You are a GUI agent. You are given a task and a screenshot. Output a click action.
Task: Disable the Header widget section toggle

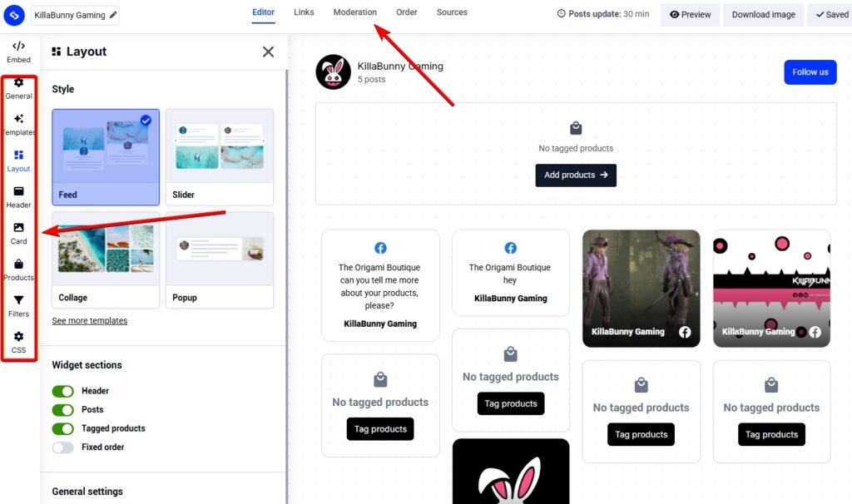click(x=62, y=391)
